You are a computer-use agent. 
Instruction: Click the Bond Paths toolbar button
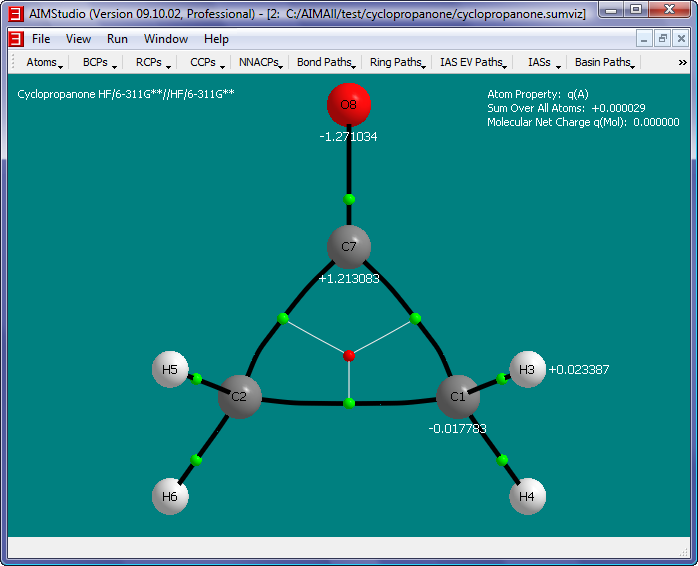[x=326, y=62]
